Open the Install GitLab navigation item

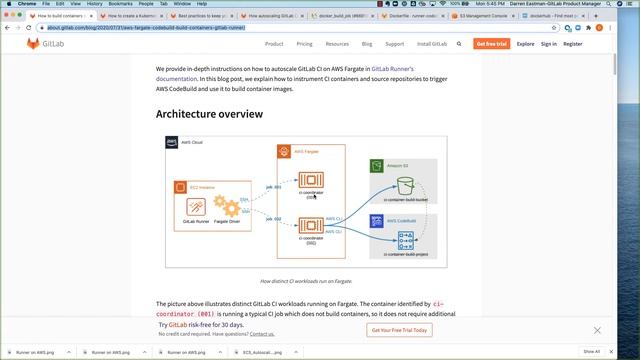pos(432,44)
